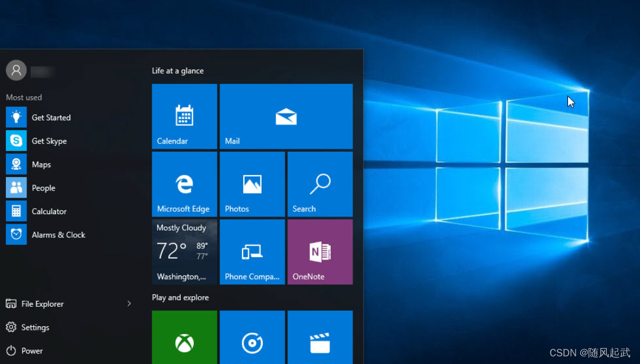The image size is (640, 364).
Task: Select the Alarms & Clock label
Action: coord(58,235)
